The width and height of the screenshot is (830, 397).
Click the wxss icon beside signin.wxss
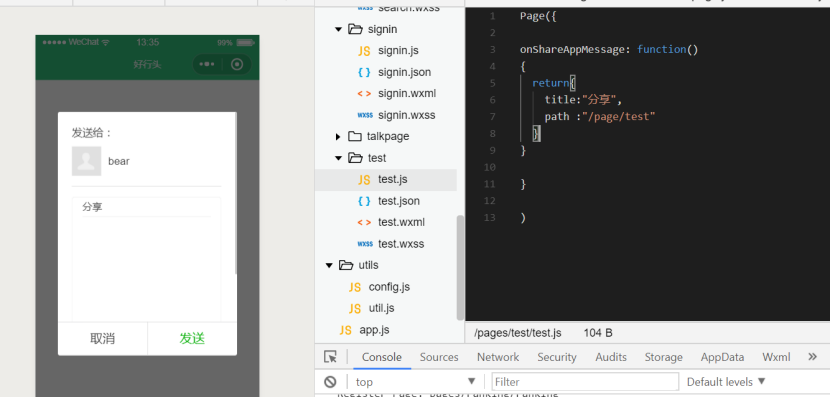pos(365,115)
